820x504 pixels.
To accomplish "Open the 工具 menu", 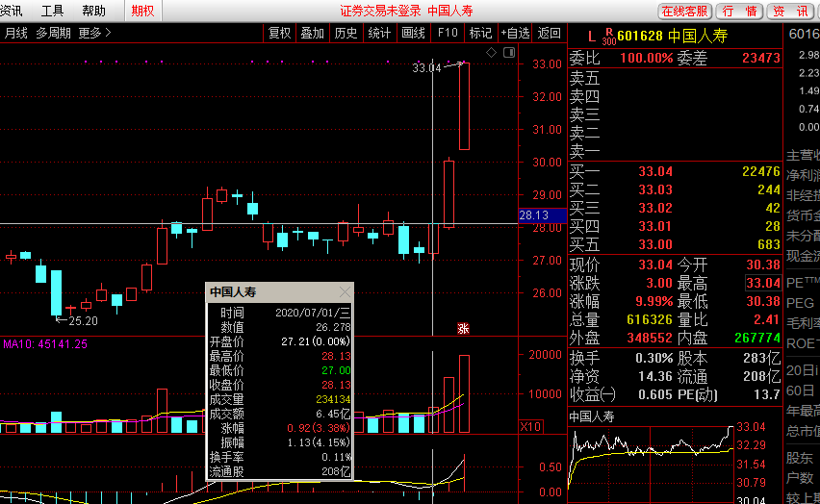I will tap(52, 11).
